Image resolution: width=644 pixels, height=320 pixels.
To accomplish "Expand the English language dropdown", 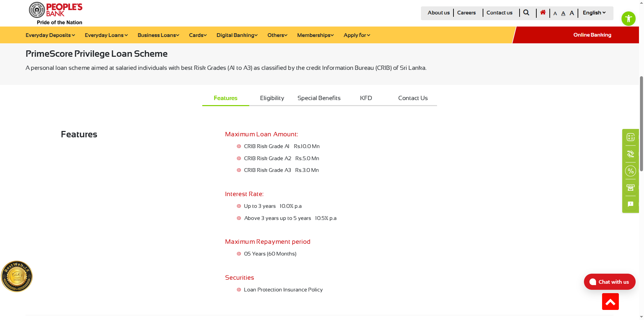I will tap(594, 13).
